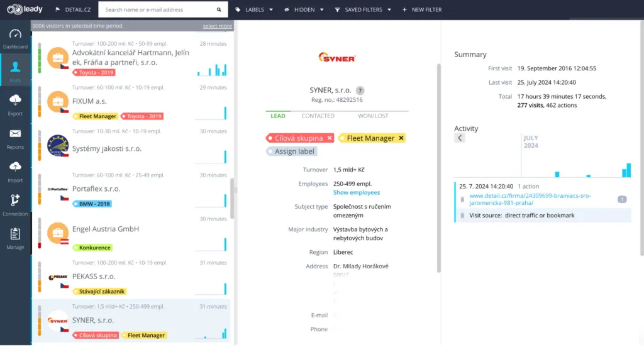
Task: Select Portaflex s.r.o. logo
Action: (58, 190)
